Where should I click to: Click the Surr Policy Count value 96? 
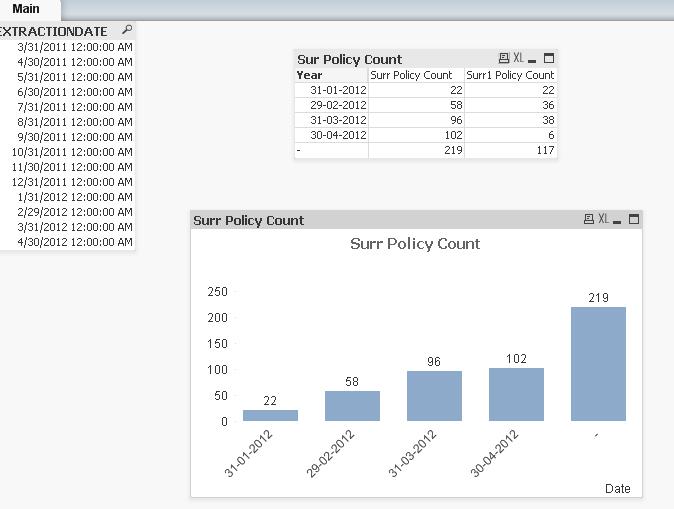(416, 120)
